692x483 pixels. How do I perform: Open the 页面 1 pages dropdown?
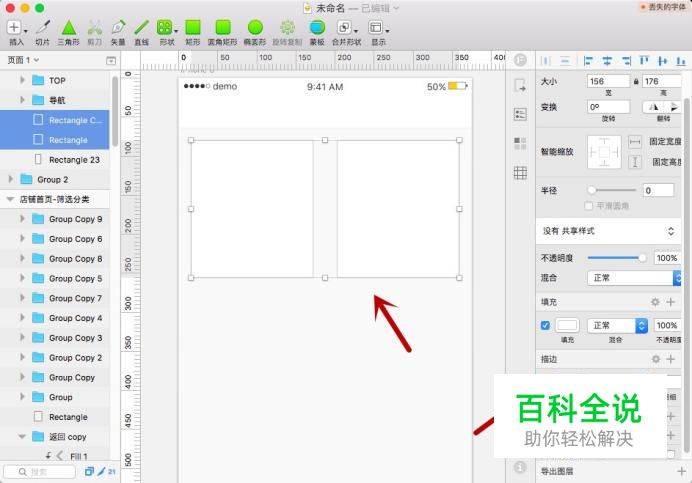click(23, 60)
